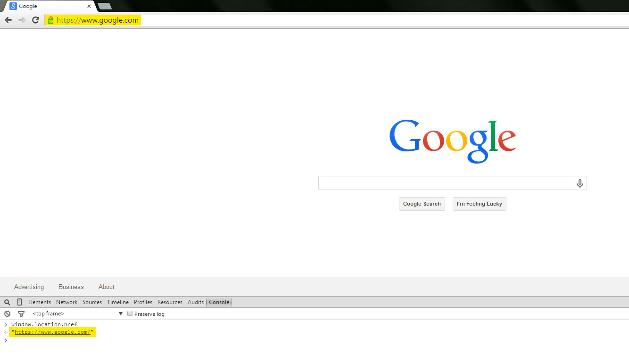Viewport: 629px width, 364px height.
Task: Open the Audits panel
Action: 196,302
